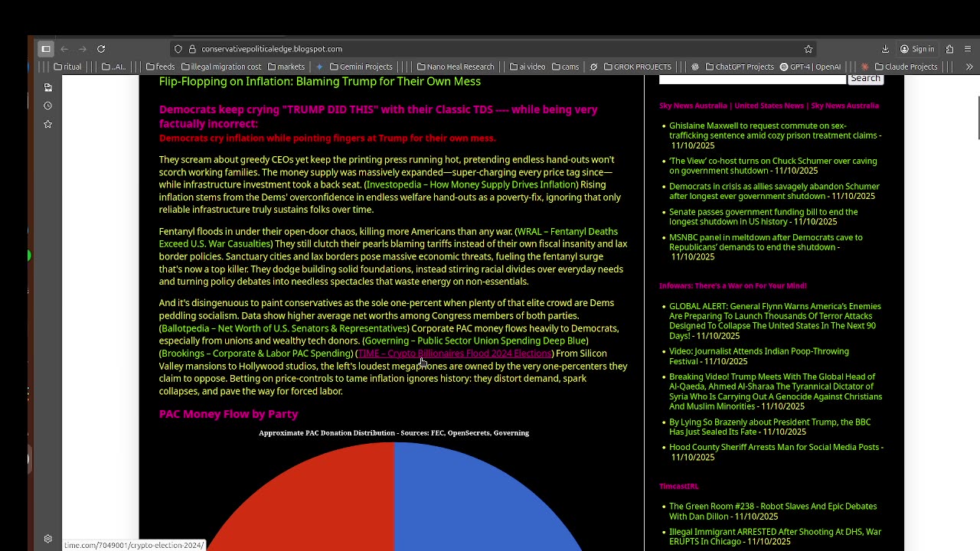Open Brookings PAC spending link
980x551 pixels.
click(x=256, y=354)
